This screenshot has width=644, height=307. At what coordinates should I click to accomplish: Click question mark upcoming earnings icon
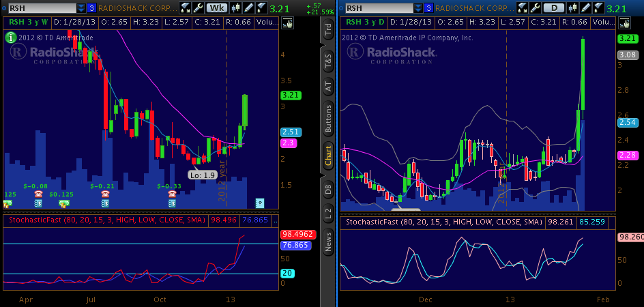coord(259,203)
